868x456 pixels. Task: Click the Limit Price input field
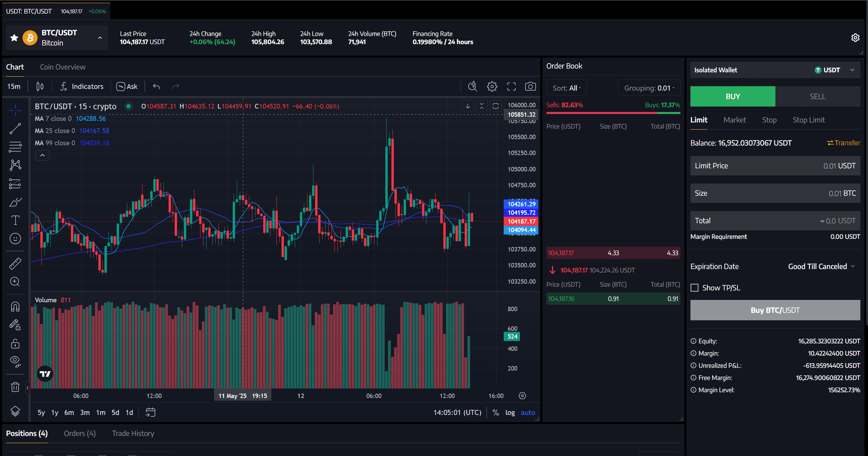(x=775, y=166)
